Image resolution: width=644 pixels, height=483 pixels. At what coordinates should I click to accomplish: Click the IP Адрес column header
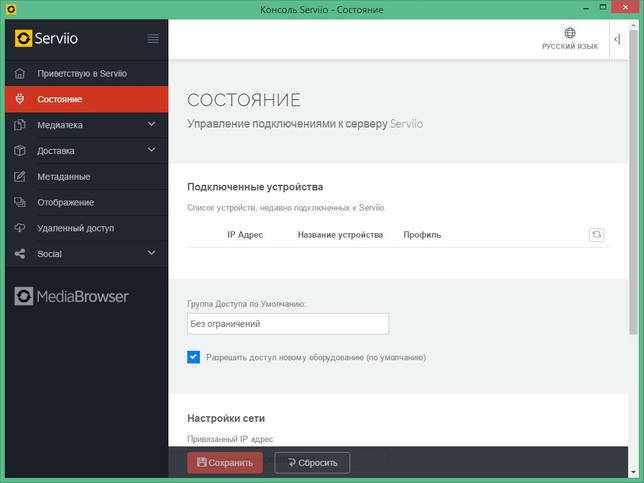click(245, 235)
